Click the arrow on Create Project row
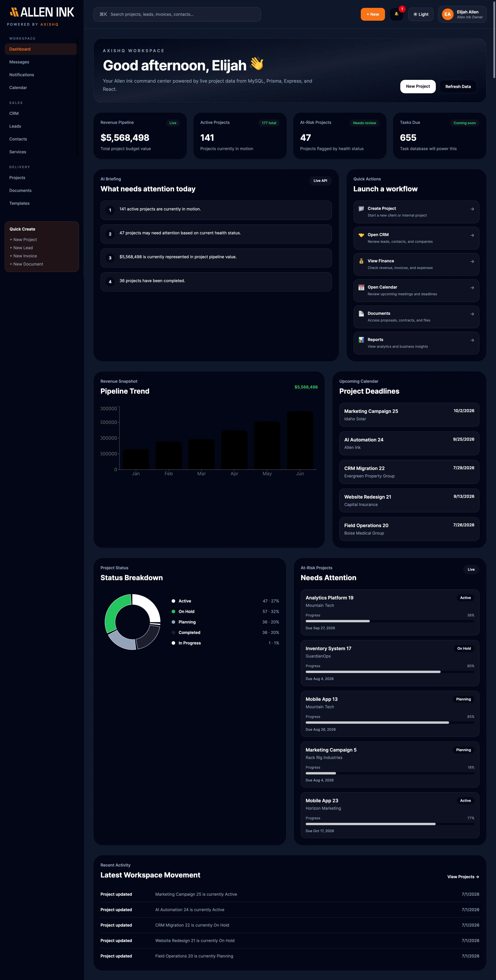Image resolution: width=496 pixels, height=980 pixels. pos(472,209)
